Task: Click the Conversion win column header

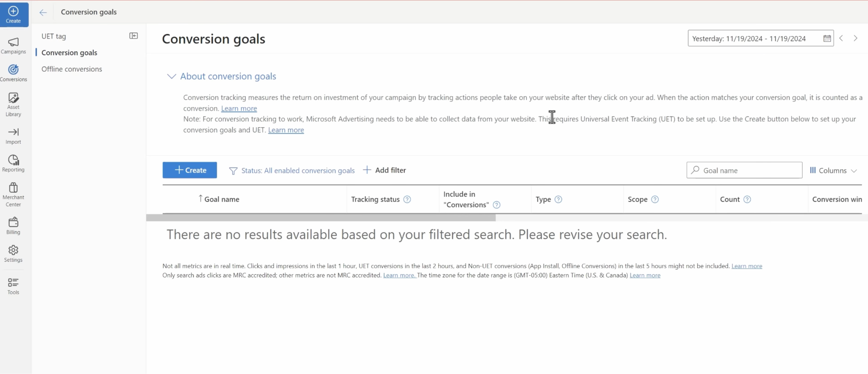Action: pyautogui.click(x=837, y=199)
